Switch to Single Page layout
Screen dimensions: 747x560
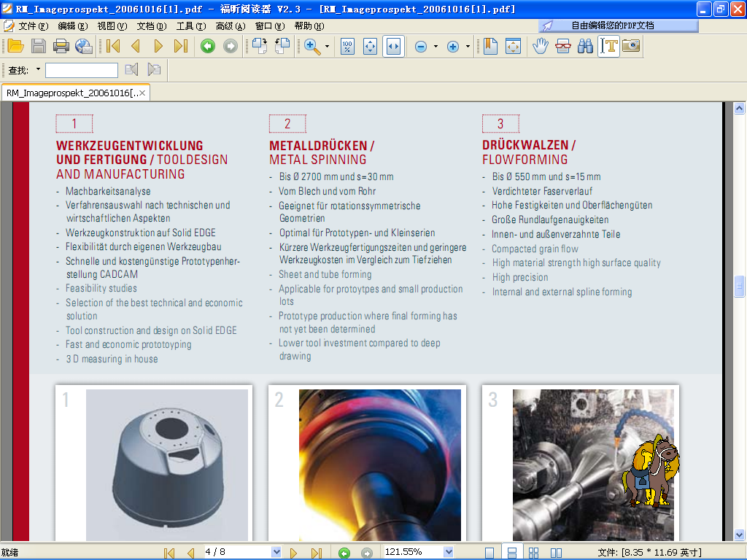[x=489, y=553]
